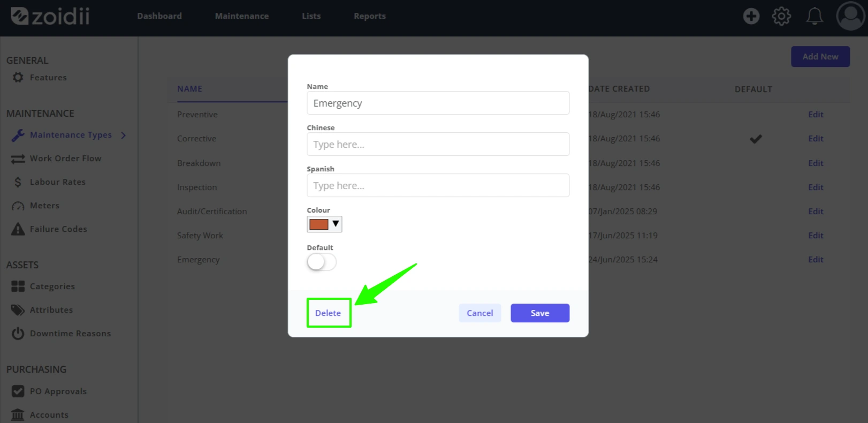Open the notifications bell
Viewport: 868px width, 423px height.
[814, 16]
